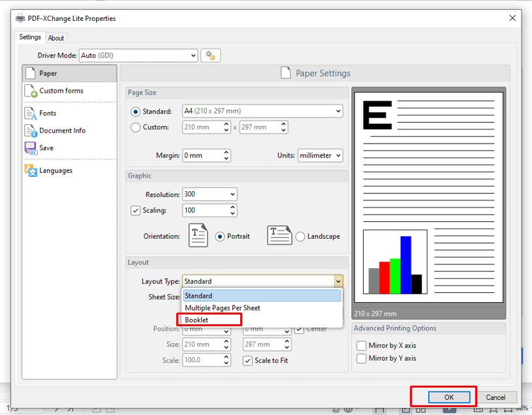Uncheck the Scale to Fit checkbox
Image resolution: width=532 pixels, height=415 pixels.
[x=246, y=360]
